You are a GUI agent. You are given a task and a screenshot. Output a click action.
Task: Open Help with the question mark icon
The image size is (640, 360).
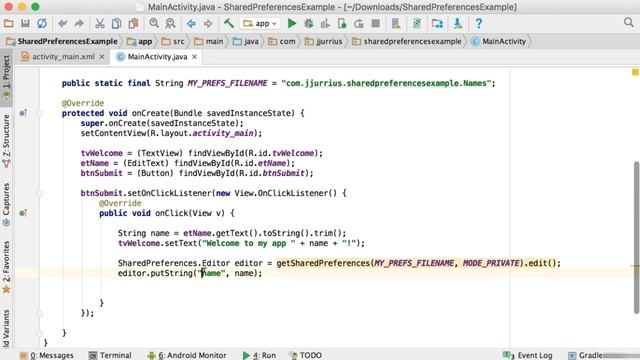pos(478,23)
